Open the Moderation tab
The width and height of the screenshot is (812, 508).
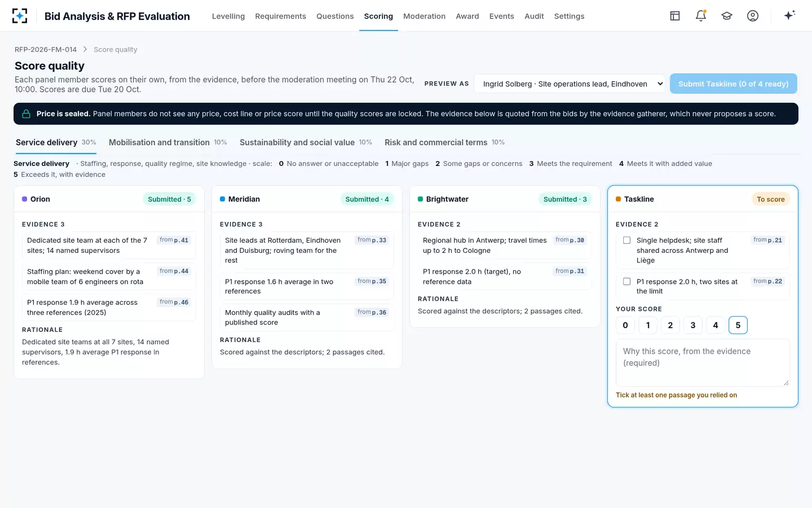tap(424, 16)
